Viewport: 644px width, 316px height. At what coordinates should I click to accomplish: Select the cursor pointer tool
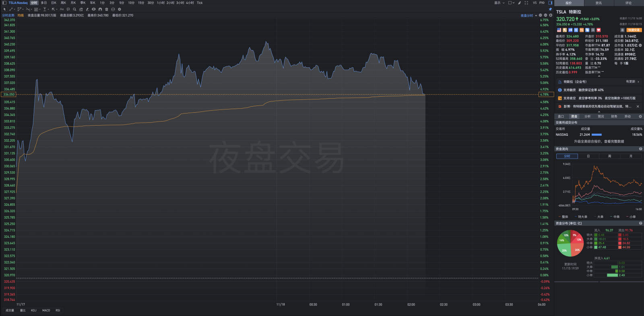[x=4, y=9]
